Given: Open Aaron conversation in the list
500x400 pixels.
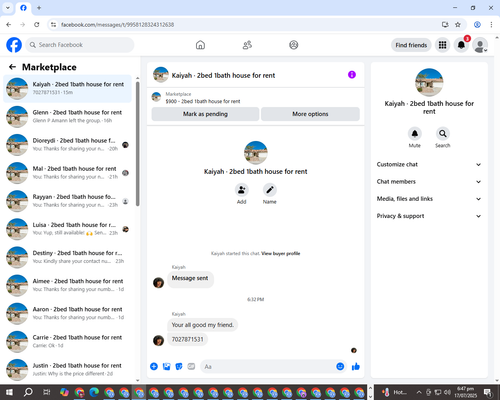Looking at the screenshot, I should click(67, 313).
